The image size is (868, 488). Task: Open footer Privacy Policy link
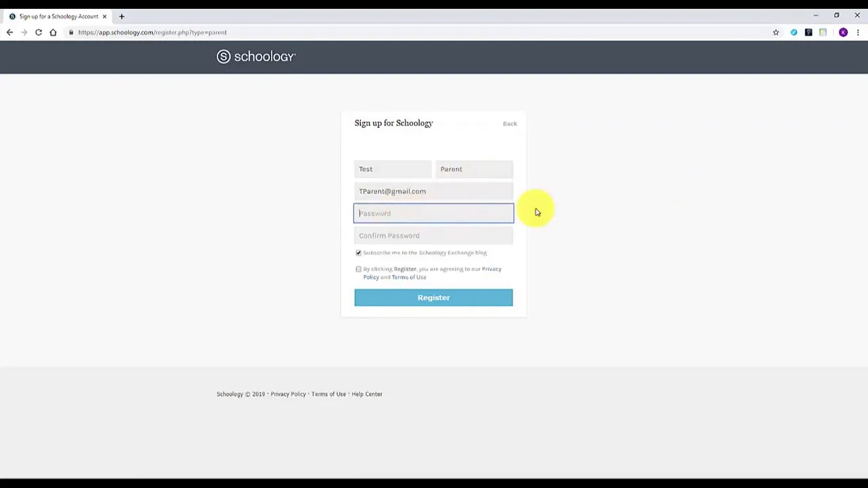point(288,394)
